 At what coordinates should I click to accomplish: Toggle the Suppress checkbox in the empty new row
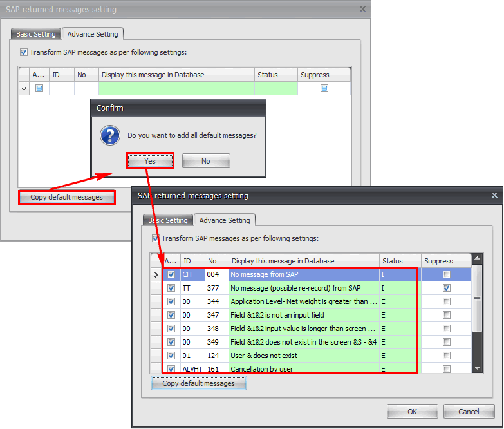pos(324,88)
